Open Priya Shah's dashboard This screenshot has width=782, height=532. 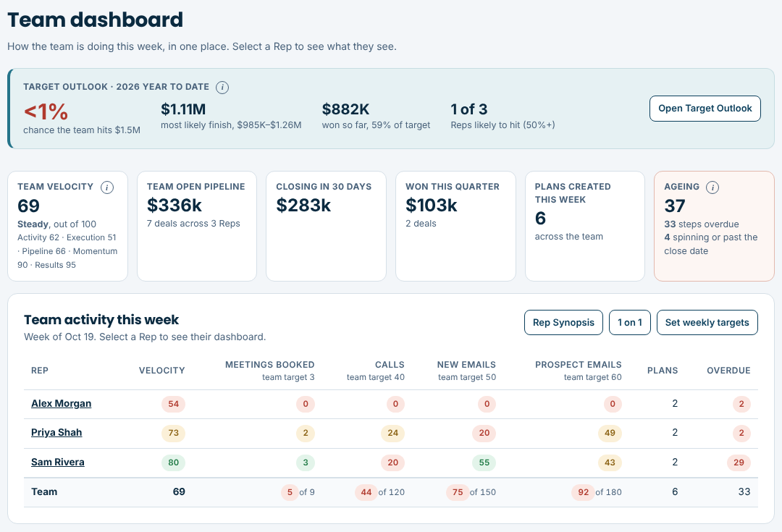[56, 432]
